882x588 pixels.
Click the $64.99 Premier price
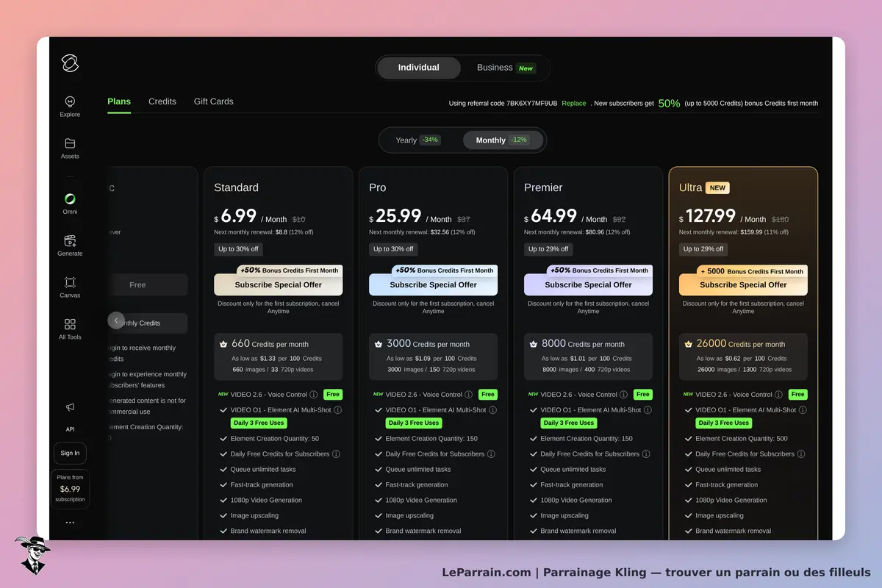[551, 216]
